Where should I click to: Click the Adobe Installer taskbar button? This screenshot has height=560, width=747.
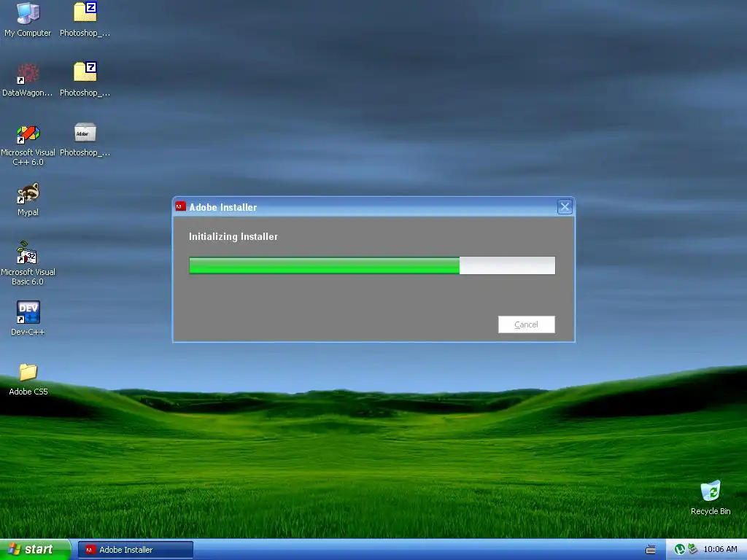click(135, 550)
